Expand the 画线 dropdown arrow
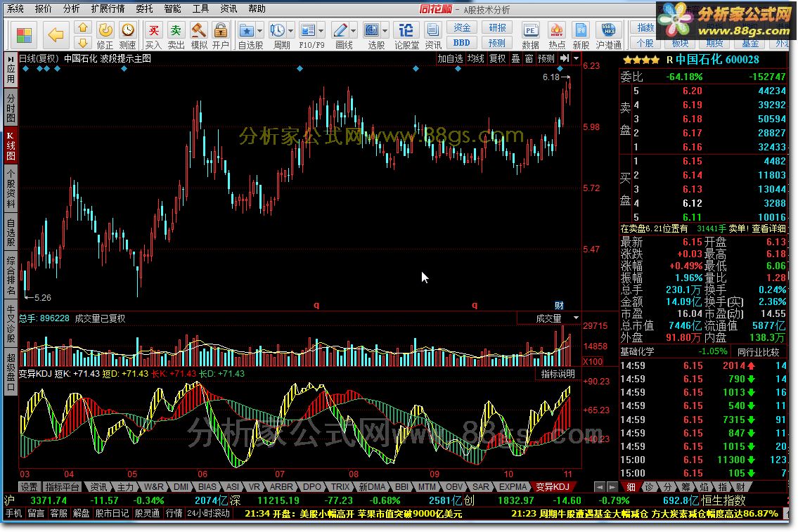 353,31
